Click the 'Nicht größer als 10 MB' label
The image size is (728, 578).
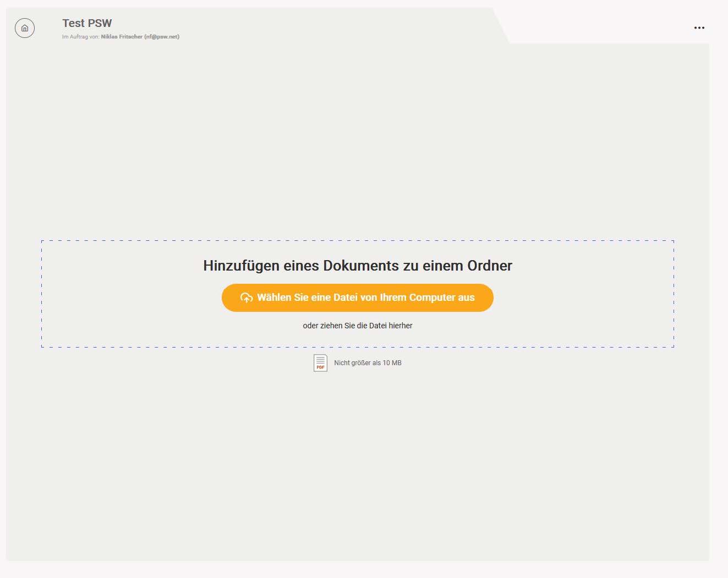367,363
